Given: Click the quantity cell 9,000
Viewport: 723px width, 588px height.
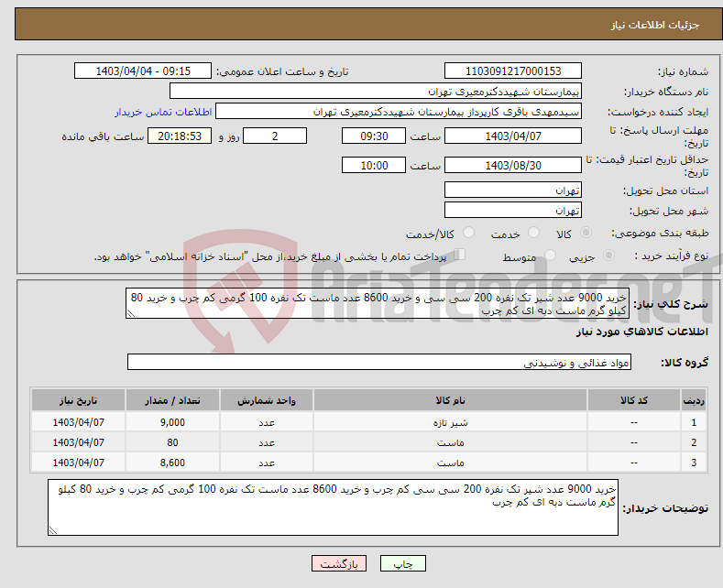Looking at the screenshot, I should (172, 422).
